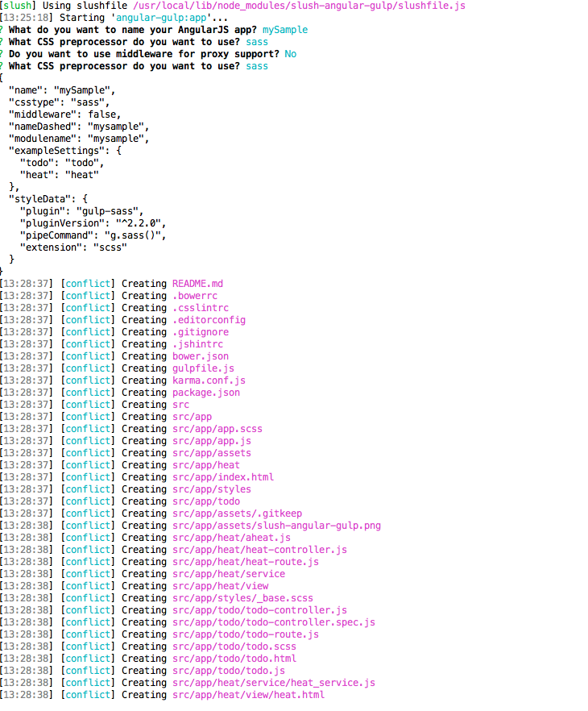Click the karma.conf.js file name

coord(209,380)
